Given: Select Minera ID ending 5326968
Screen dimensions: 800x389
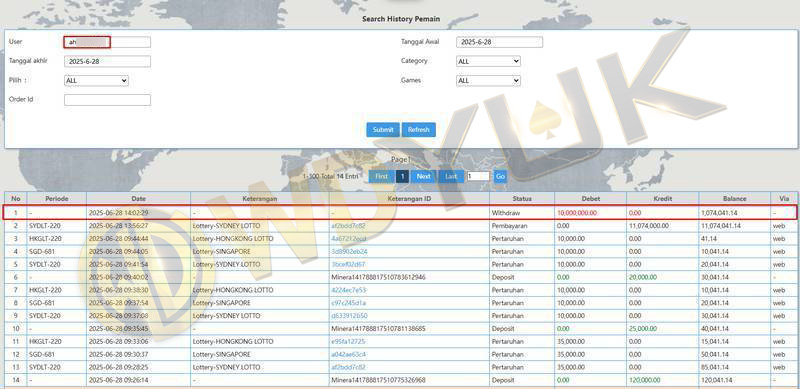Looking at the screenshot, I should coord(378,380).
